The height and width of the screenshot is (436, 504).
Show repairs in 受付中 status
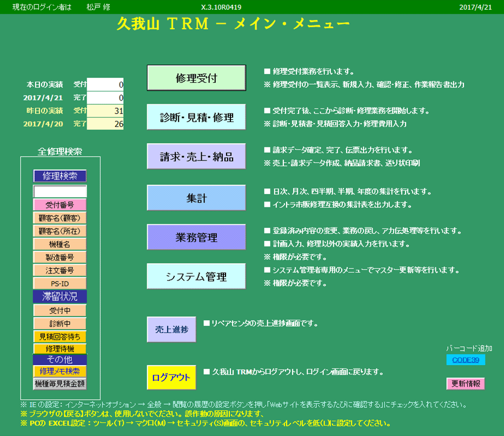(60, 311)
